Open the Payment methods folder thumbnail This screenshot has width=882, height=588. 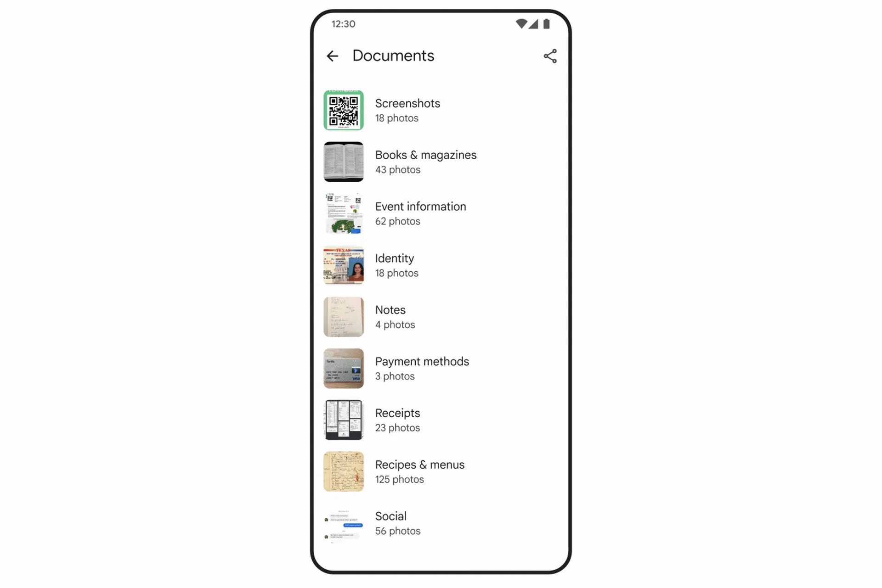(x=344, y=368)
